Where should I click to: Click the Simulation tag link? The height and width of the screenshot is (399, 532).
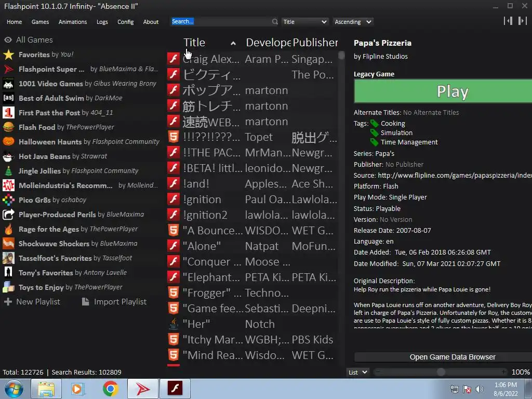396,132
